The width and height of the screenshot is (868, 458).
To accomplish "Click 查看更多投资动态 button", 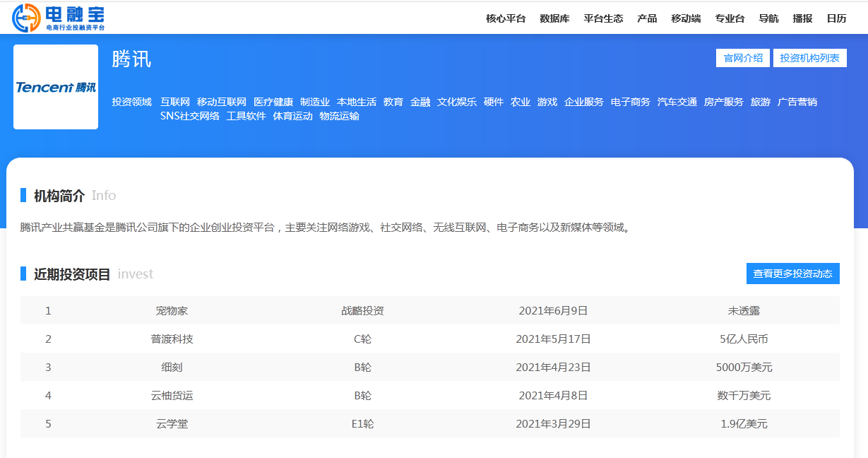I will 792,274.
